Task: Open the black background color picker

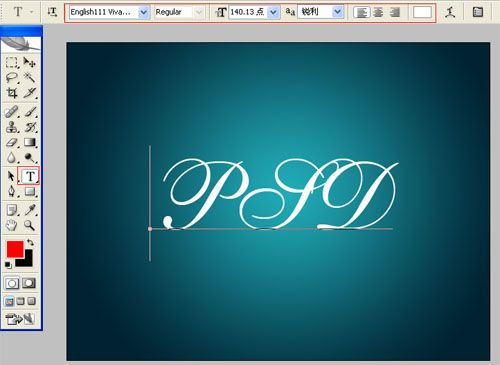Action: 27,261
